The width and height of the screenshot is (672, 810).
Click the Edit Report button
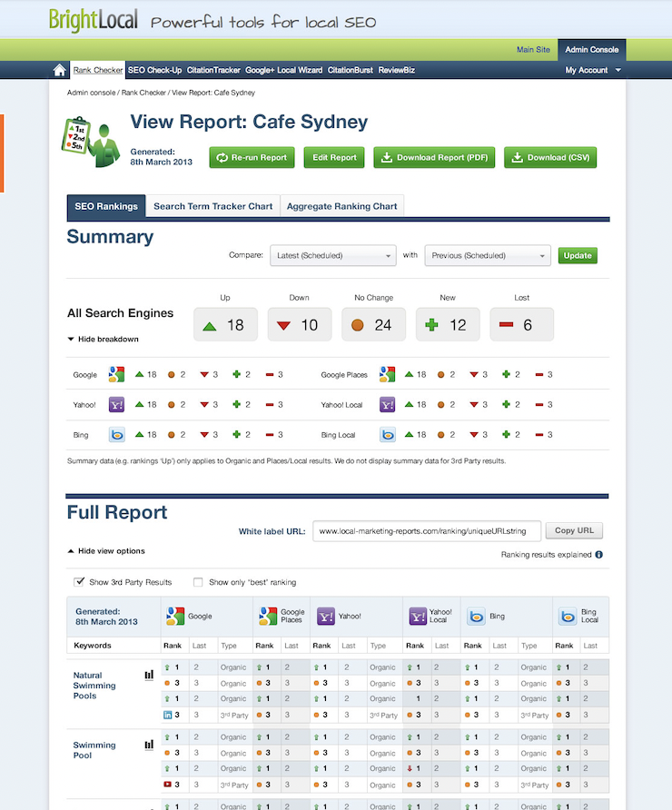334,158
